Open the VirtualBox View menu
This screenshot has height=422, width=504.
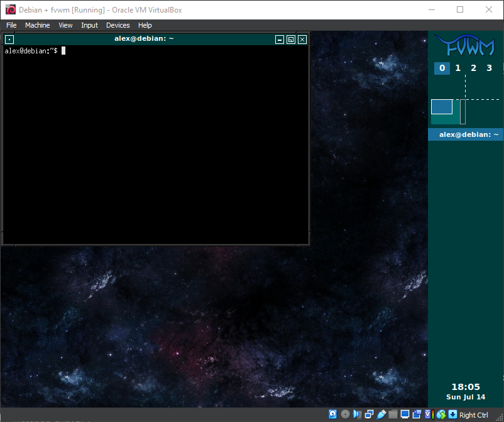click(65, 25)
